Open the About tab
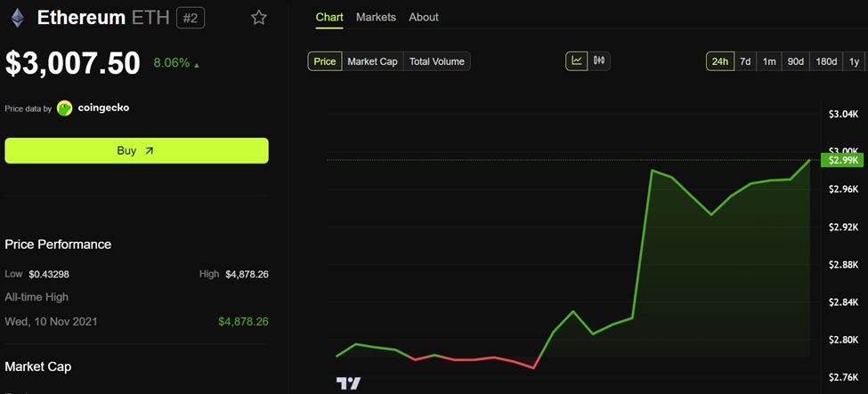The image size is (868, 394). [424, 17]
